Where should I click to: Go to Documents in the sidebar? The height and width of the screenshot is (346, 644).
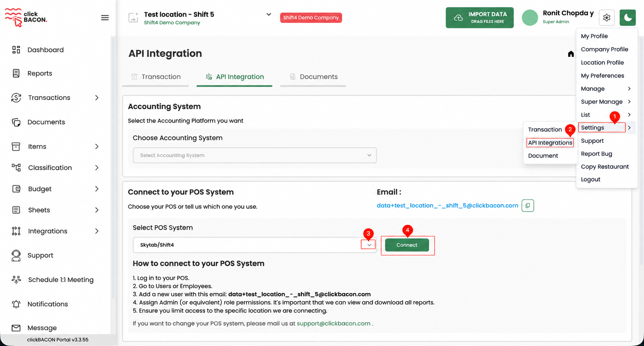pyautogui.click(x=46, y=122)
